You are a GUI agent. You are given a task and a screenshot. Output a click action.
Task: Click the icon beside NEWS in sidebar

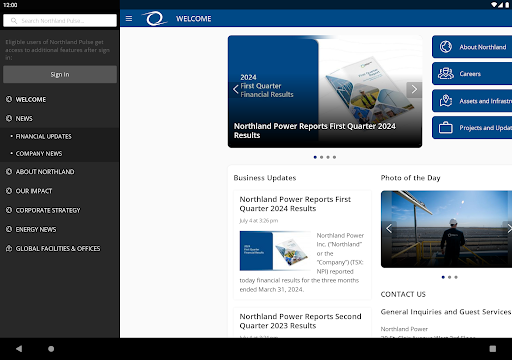point(9,118)
